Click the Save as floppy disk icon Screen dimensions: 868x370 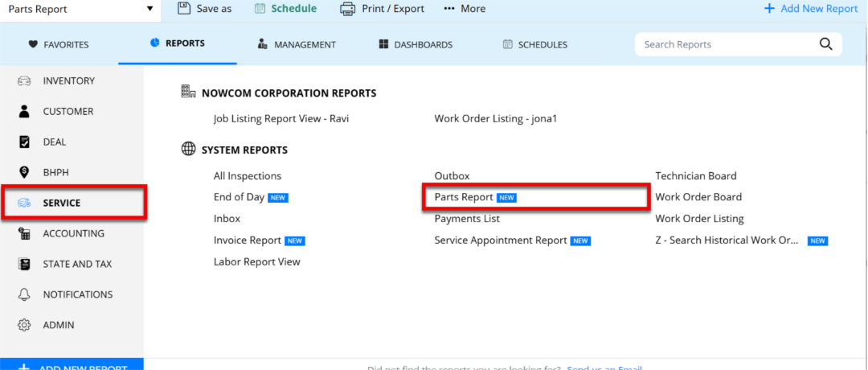coord(184,8)
